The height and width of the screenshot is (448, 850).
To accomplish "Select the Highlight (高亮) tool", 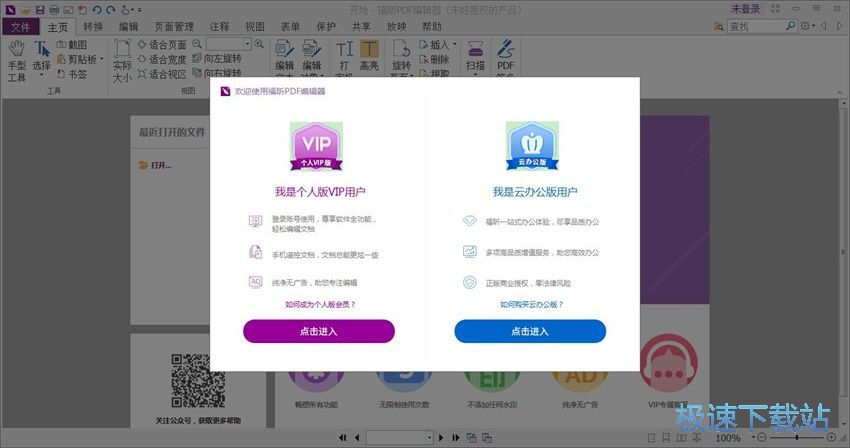I will coord(369,55).
